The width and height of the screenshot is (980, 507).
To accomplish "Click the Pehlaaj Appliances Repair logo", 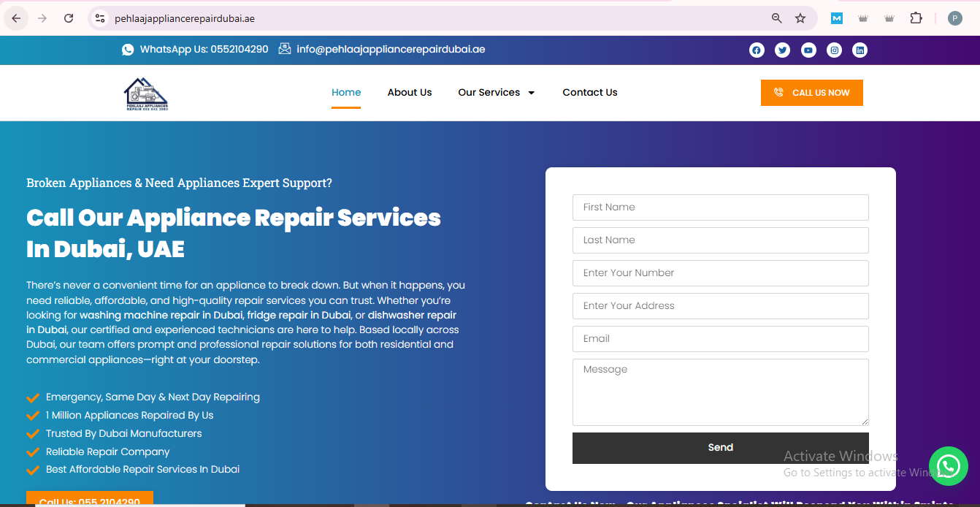I will coord(145,94).
